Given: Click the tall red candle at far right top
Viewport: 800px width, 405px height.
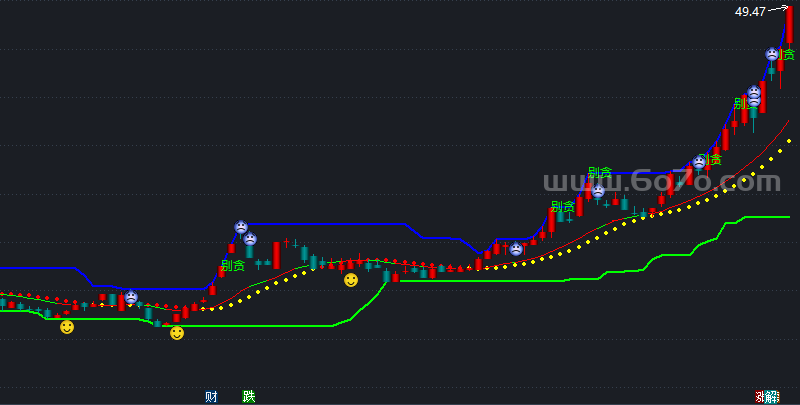Looking at the screenshot, I should 789,25.
